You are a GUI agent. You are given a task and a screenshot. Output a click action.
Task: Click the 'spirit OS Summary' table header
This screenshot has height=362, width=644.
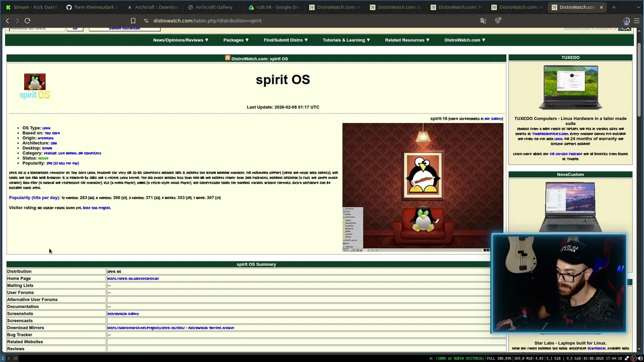[x=256, y=264]
